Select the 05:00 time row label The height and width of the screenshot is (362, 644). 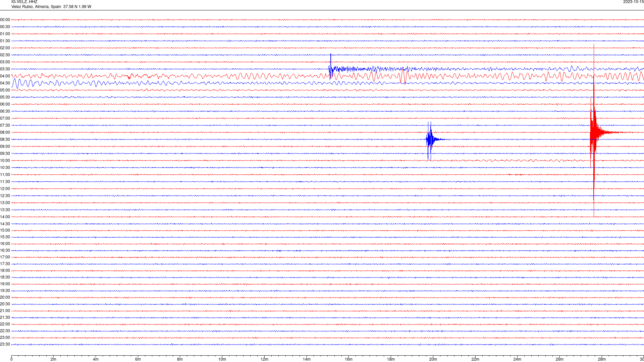[5, 90]
